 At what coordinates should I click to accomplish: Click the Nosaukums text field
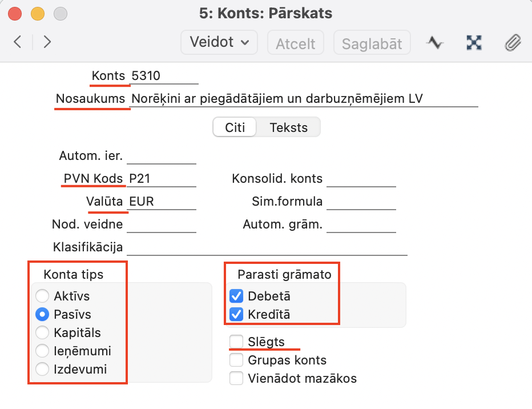[303, 99]
